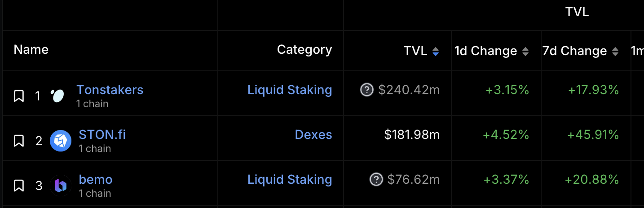Open the Dexes category link

[x=313, y=134]
